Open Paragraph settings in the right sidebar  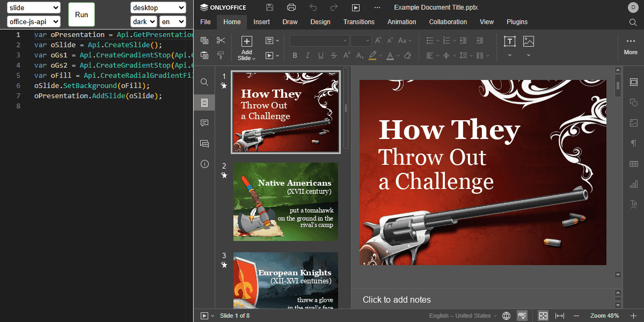(x=634, y=143)
